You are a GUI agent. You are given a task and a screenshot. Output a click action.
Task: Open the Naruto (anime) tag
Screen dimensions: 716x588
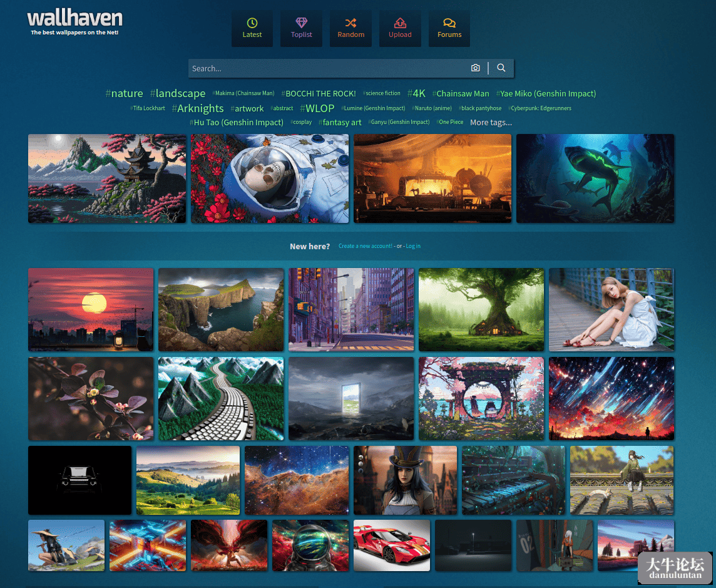432,108
